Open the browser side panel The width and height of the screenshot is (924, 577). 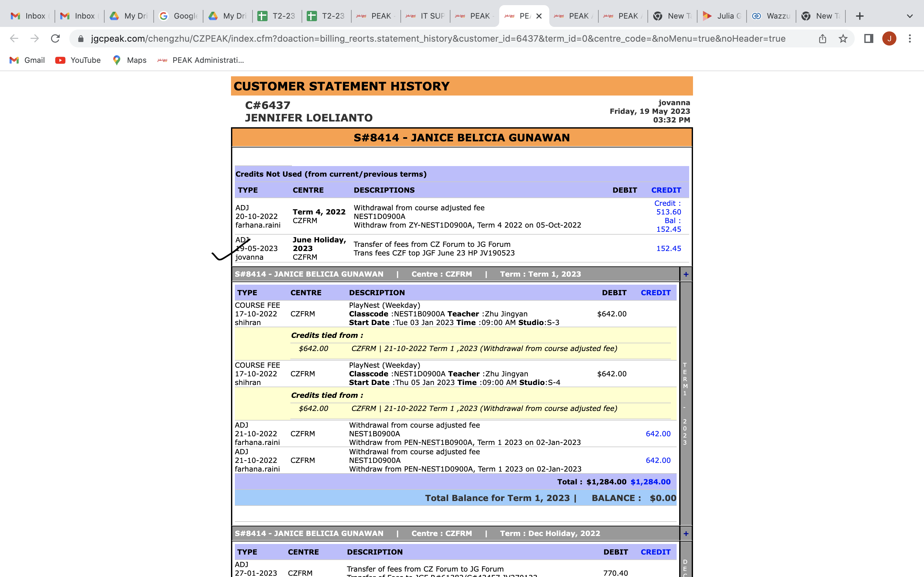click(868, 38)
